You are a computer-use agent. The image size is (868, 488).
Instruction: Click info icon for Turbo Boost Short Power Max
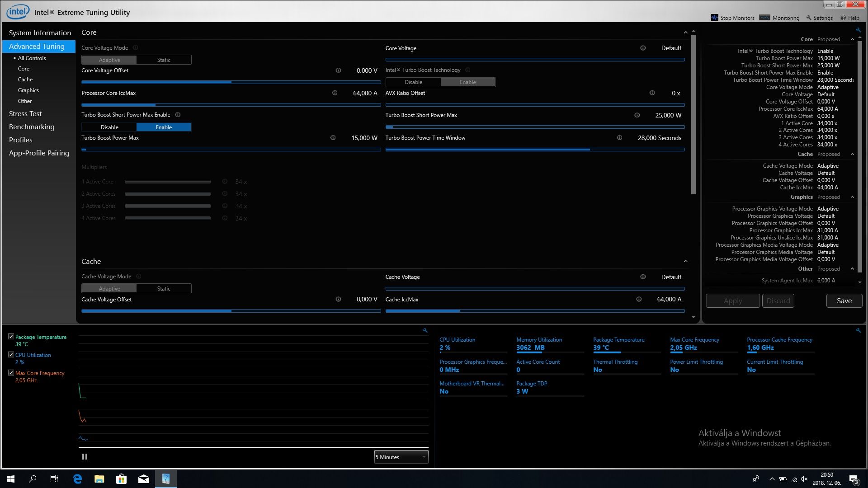point(637,115)
